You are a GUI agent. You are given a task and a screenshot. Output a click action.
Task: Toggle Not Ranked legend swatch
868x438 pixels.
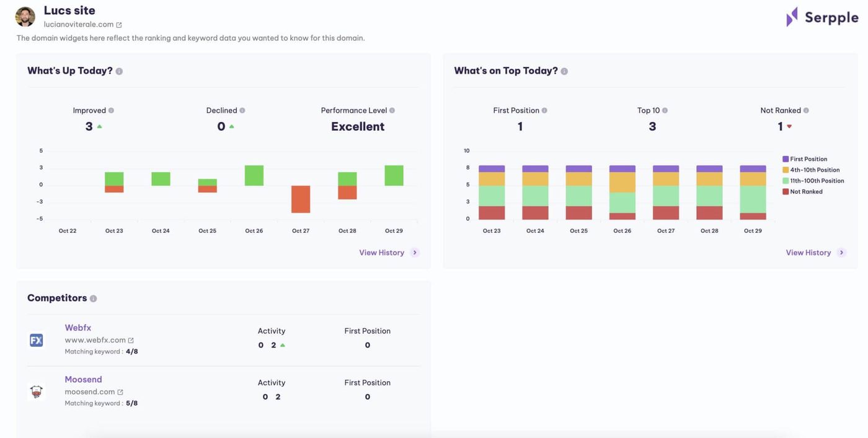click(x=786, y=191)
